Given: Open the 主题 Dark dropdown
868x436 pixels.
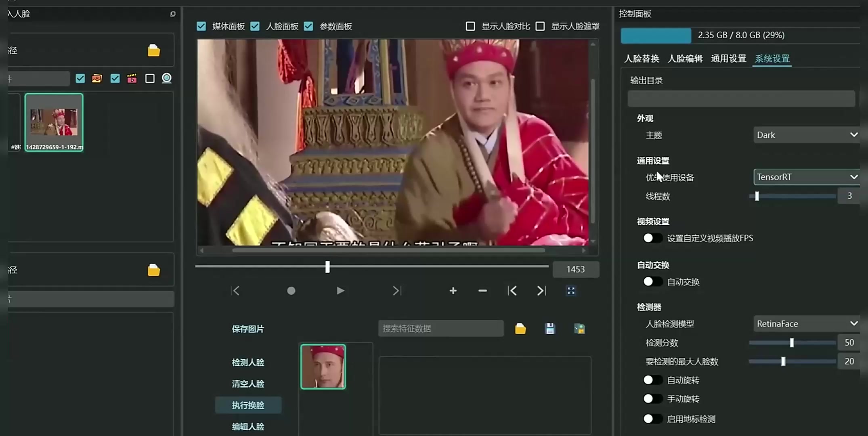Looking at the screenshot, I should click(806, 135).
